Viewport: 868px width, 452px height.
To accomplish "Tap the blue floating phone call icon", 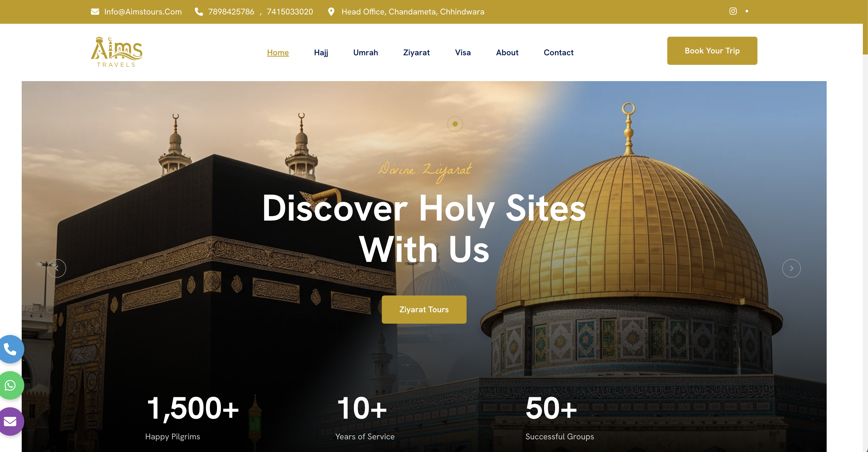I will tap(10, 349).
